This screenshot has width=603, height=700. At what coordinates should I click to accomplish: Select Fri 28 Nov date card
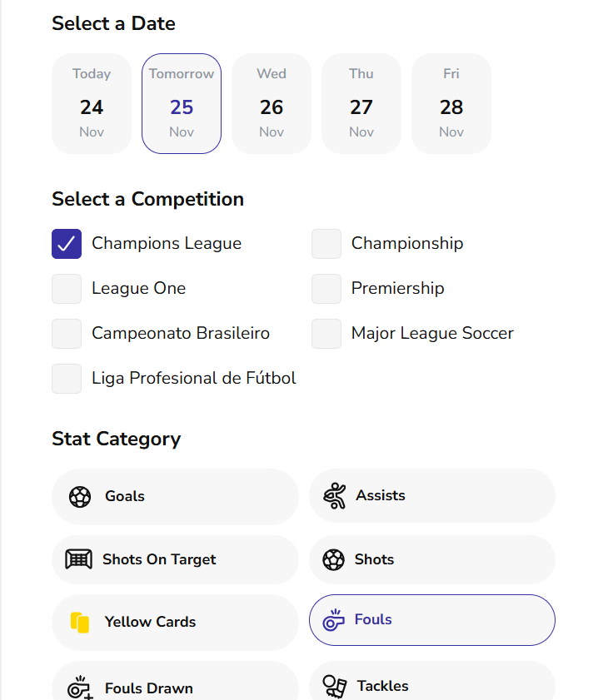pos(451,104)
